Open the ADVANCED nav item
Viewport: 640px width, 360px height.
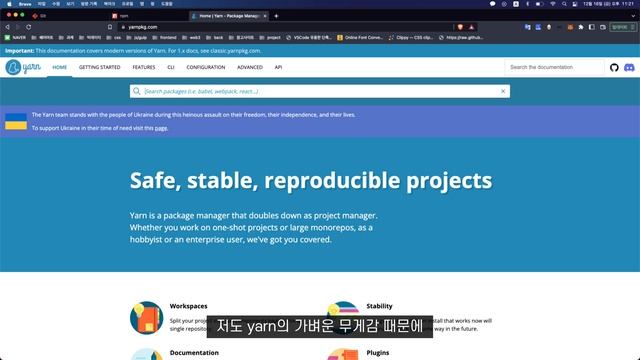pyautogui.click(x=250, y=67)
